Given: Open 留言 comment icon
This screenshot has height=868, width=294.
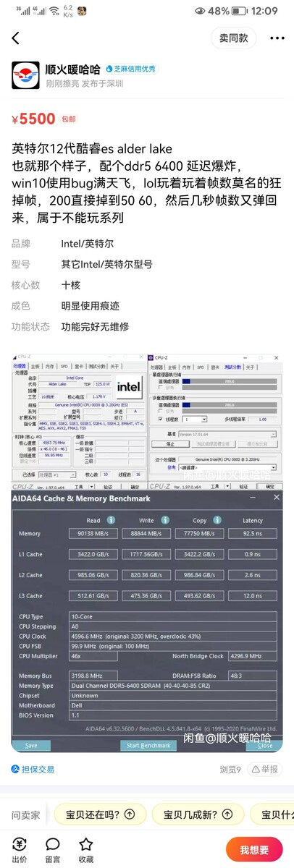Looking at the screenshot, I should (x=52, y=850).
